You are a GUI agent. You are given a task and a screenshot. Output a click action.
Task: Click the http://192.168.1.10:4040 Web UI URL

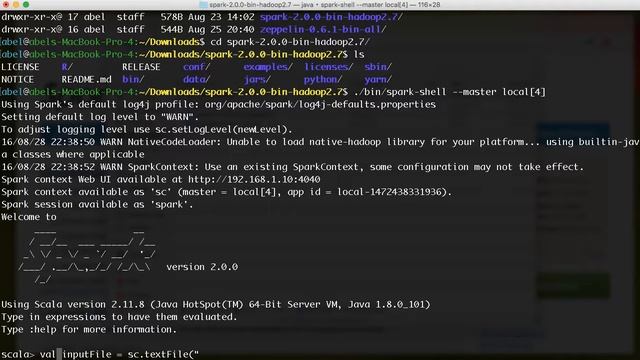pyautogui.click(x=254, y=180)
